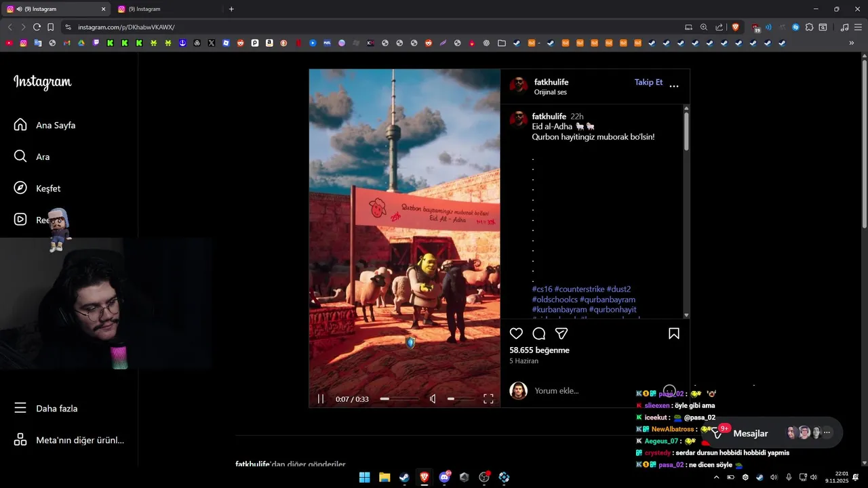Open the YouTube bookmark
Image resolution: width=868 pixels, height=488 pixels.
(x=9, y=43)
